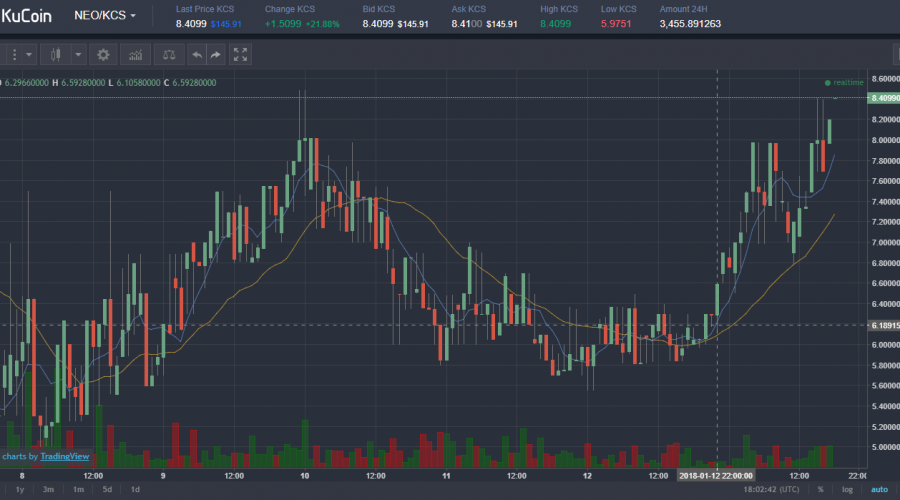The height and width of the screenshot is (500, 900).
Task: Redo the chart action
Action: point(215,54)
